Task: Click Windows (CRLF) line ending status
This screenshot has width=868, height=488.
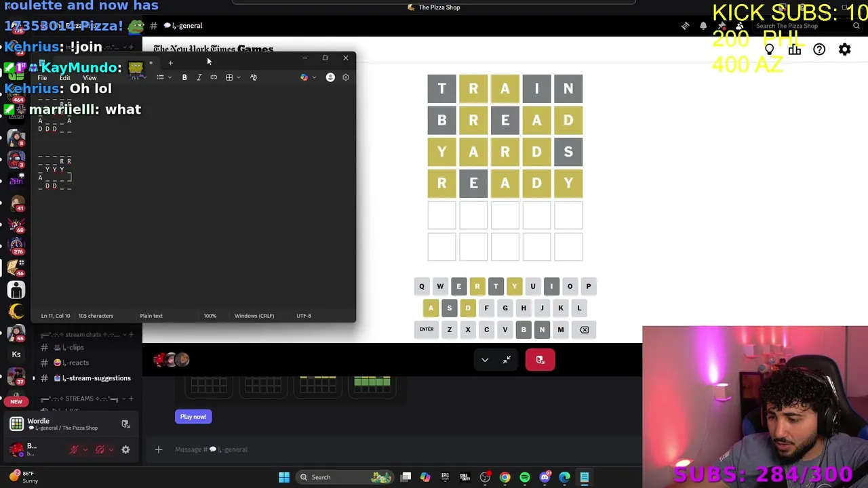Action: 254,316
